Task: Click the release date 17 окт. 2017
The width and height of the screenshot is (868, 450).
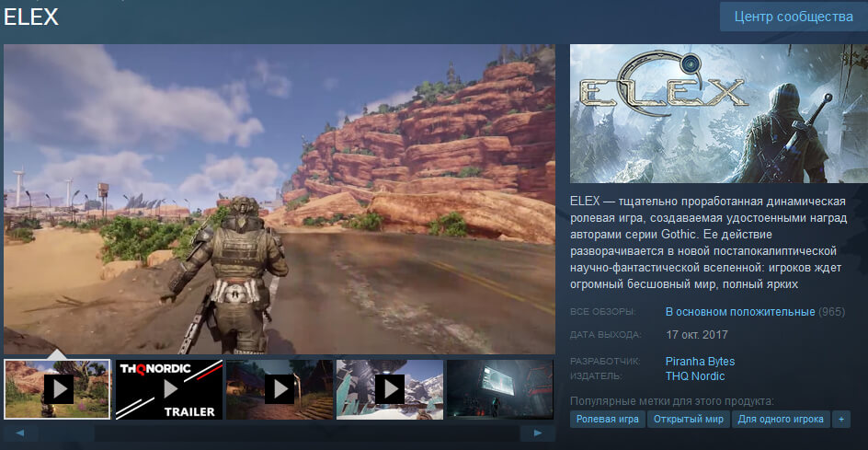Action: point(696,335)
